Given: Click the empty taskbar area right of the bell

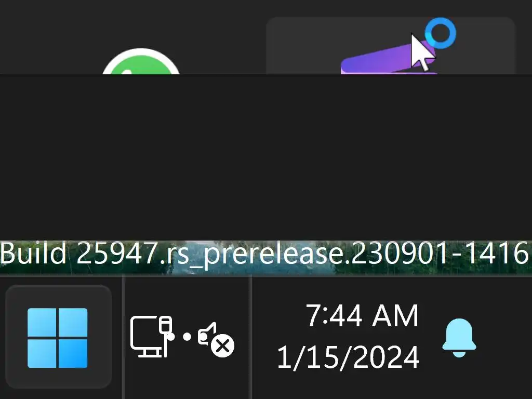Looking at the screenshot, I should [x=506, y=338].
